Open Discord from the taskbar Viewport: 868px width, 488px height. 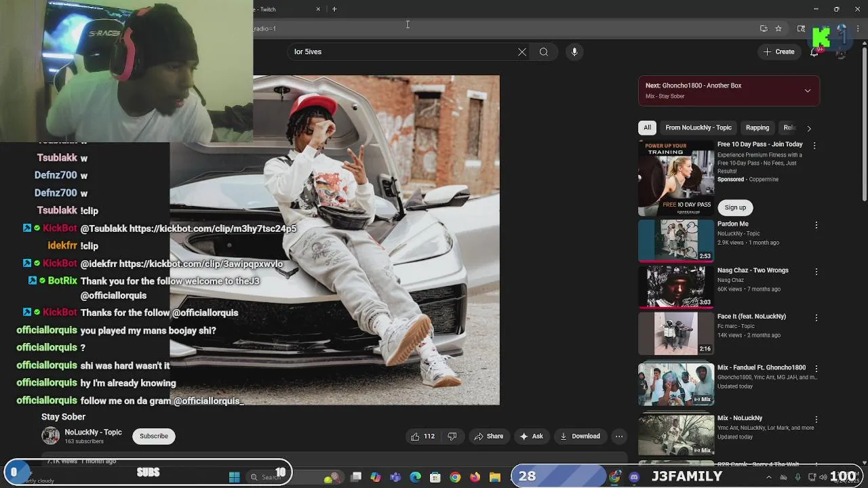pyautogui.click(x=634, y=477)
